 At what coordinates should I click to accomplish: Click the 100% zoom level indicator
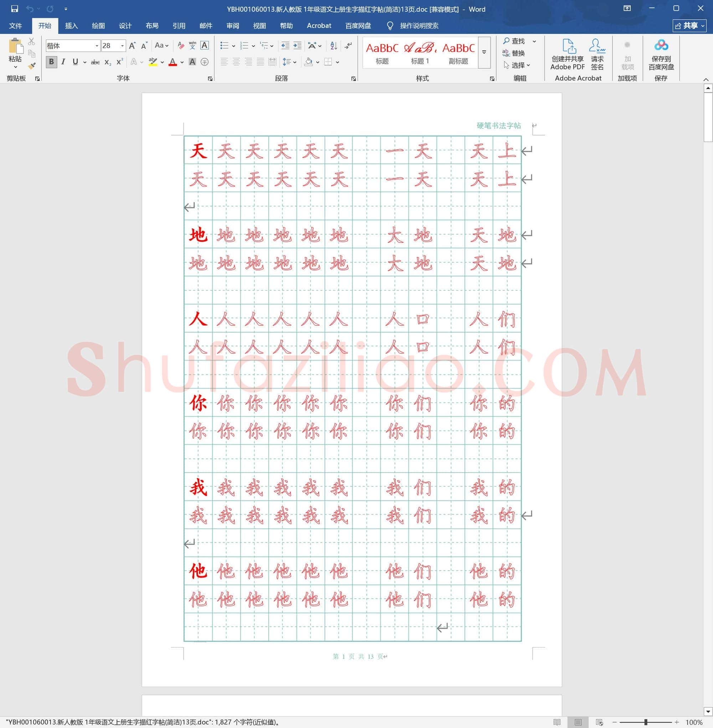pyautogui.click(x=694, y=722)
